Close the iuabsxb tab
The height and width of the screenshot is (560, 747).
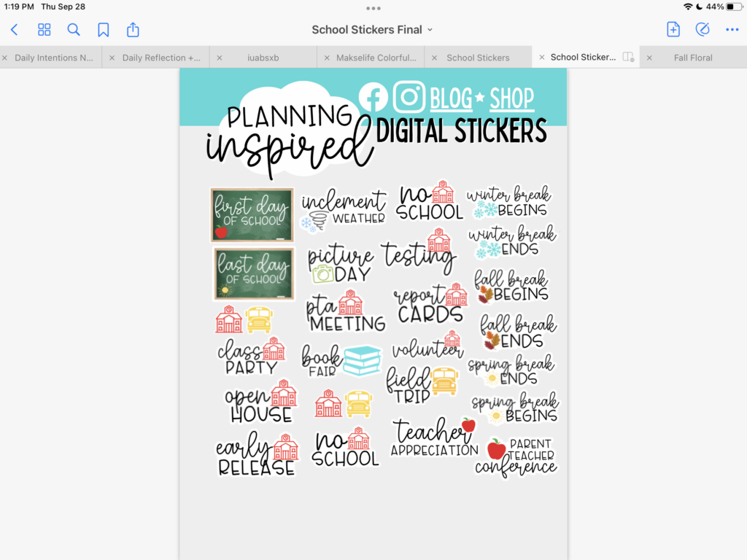(x=220, y=58)
